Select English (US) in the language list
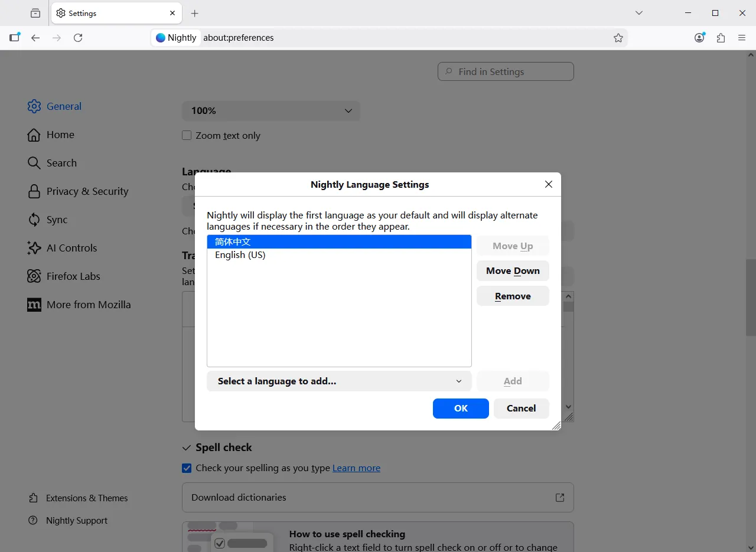 (240, 254)
